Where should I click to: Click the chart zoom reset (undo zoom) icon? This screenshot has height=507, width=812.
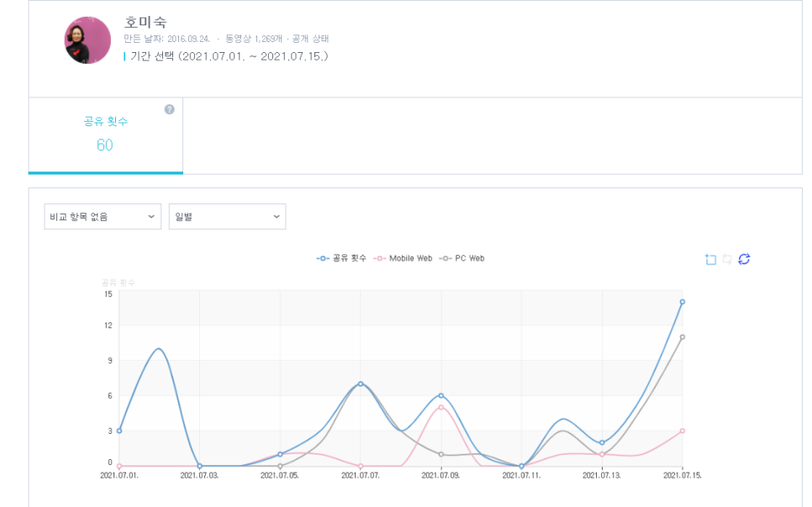point(727,259)
